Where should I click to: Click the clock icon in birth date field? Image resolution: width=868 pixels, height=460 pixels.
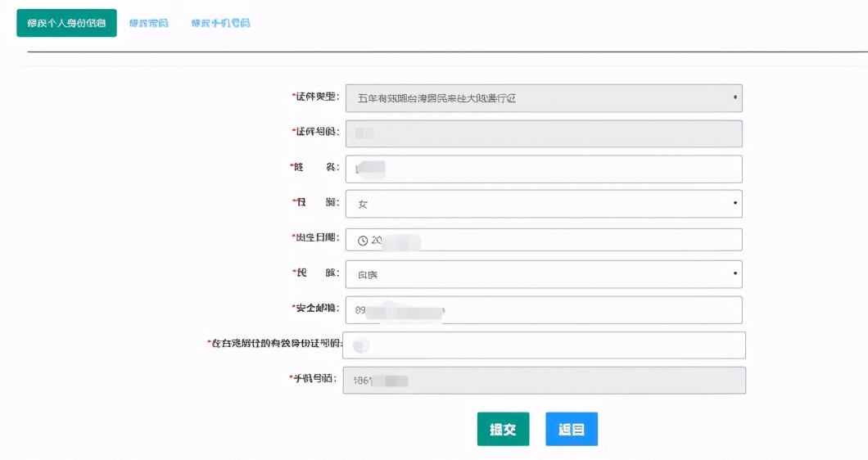click(x=363, y=241)
